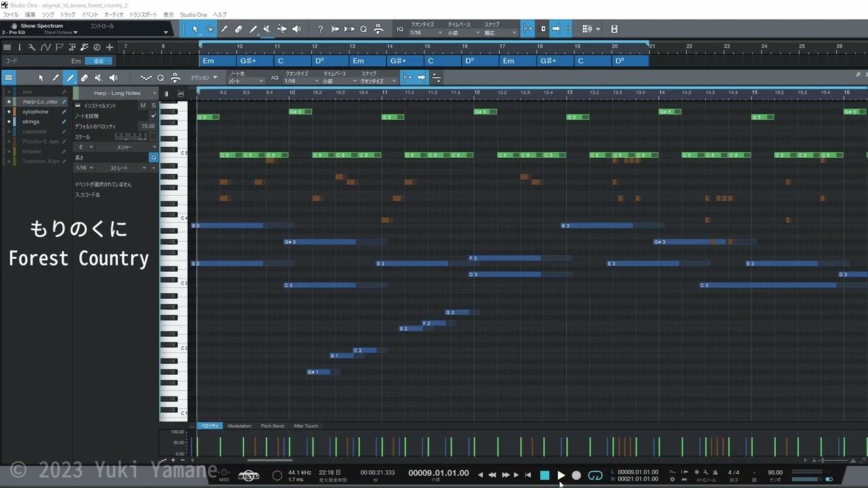Click the edit pencil for the strings track
The width and height of the screenshot is (868, 488).
[64, 122]
